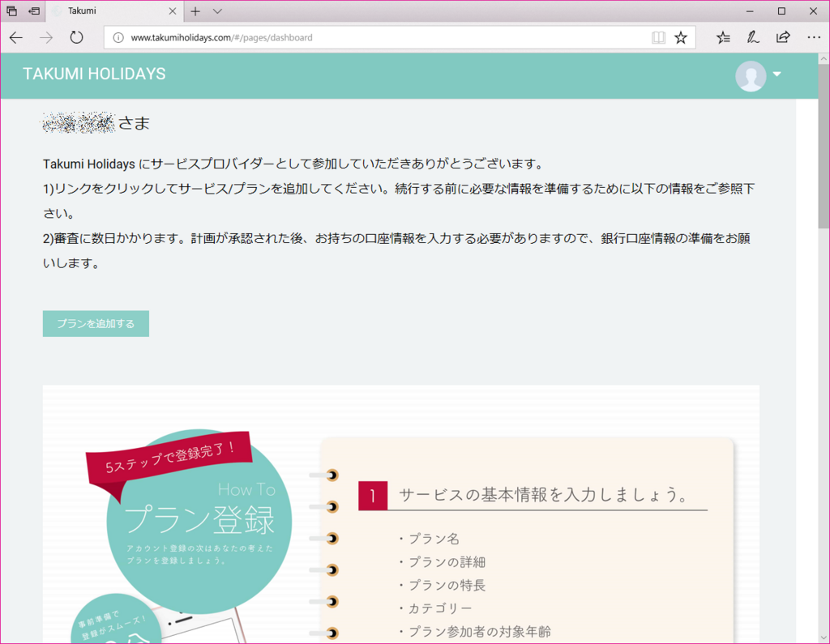Expand the tab previews chevron

(x=217, y=11)
